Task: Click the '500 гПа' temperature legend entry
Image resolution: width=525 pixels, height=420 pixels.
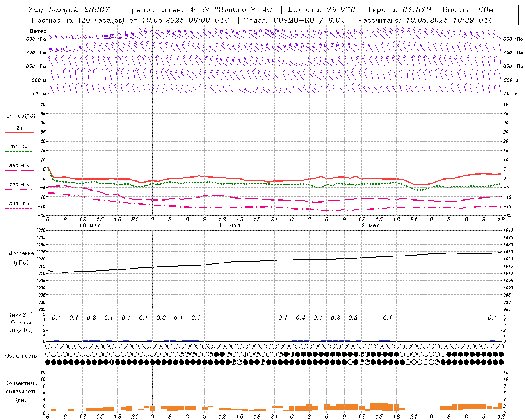Action: pos(19,204)
